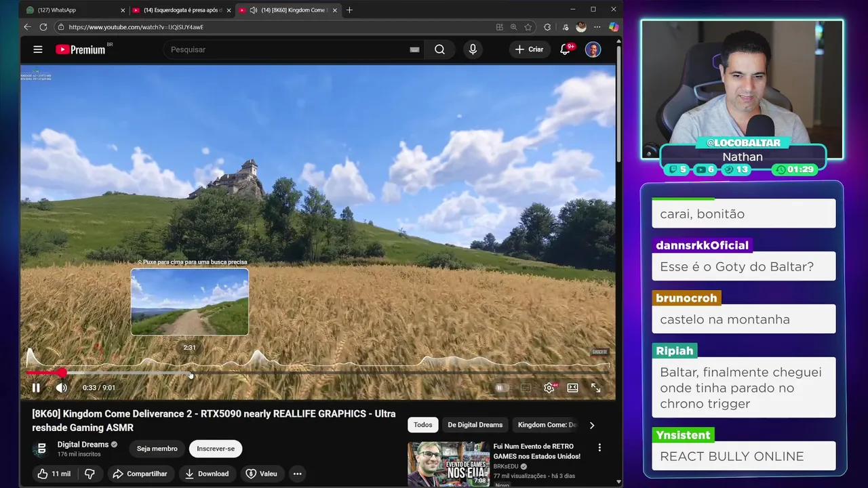This screenshot has width=868, height=488.
Task: Dislike the video
Action: tap(90, 474)
